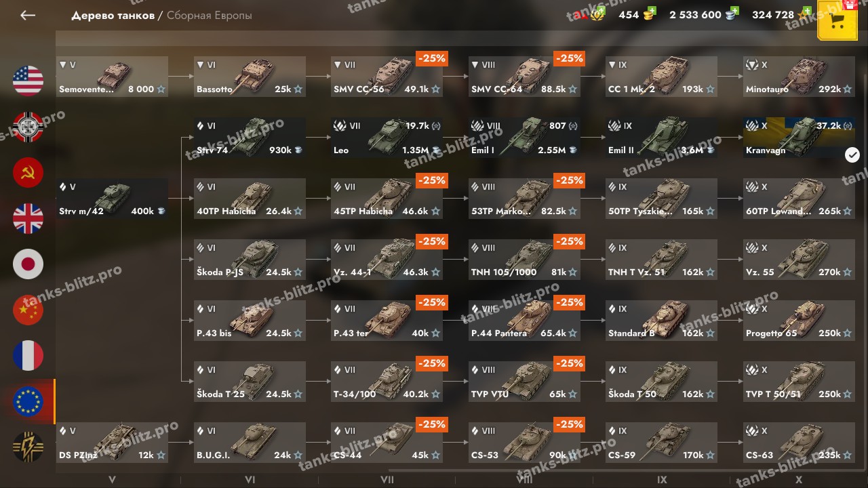868x488 pixels.
Task: Select the USSR nation flag icon
Action: tap(28, 173)
